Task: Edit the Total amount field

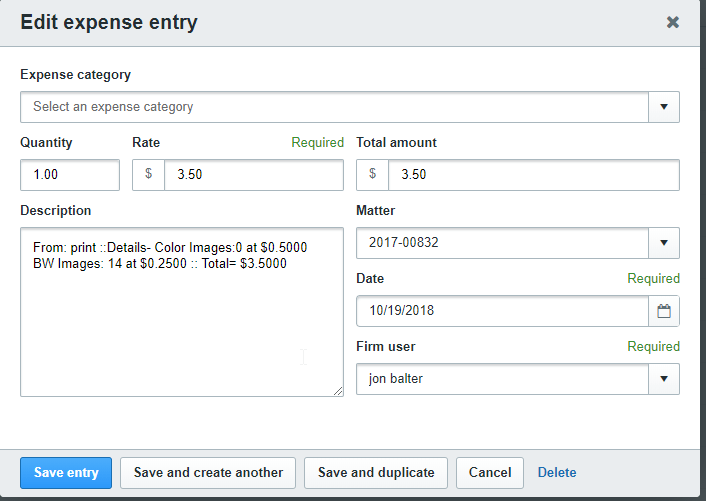Action: pyautogui.click(x=534, y=175)
